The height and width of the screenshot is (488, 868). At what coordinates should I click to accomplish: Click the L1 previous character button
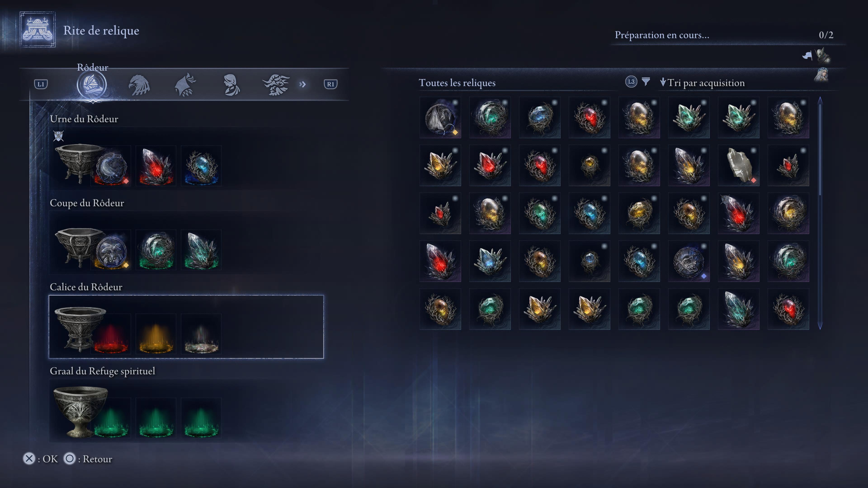pyautogui.click(x=41, y=84)
